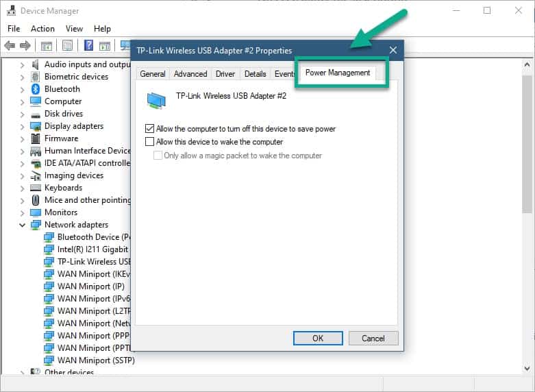Click the Audio inputs and outputs icon
The image size is (535, 392).
tap(35, 64)
